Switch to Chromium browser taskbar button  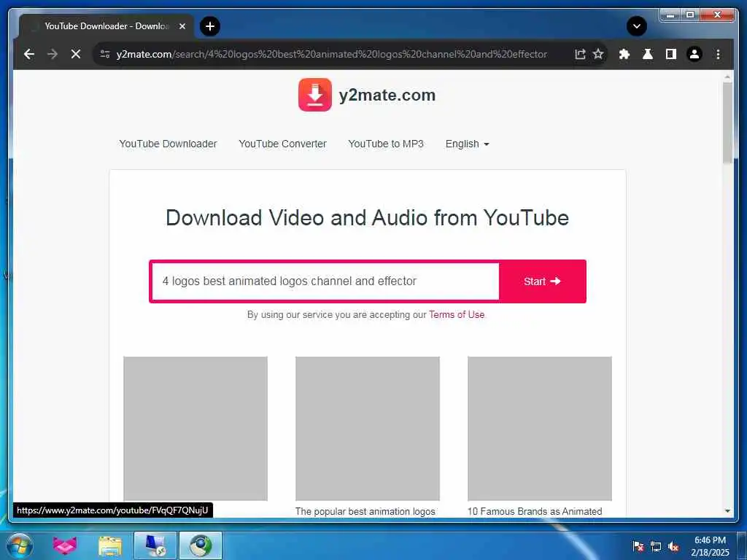(201, 545)
